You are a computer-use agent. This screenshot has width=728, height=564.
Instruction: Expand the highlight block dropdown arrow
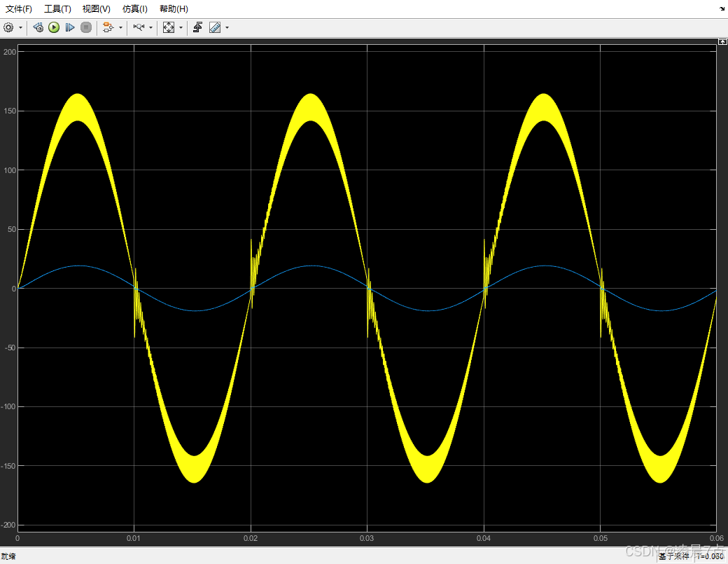(x=120, y=28)
